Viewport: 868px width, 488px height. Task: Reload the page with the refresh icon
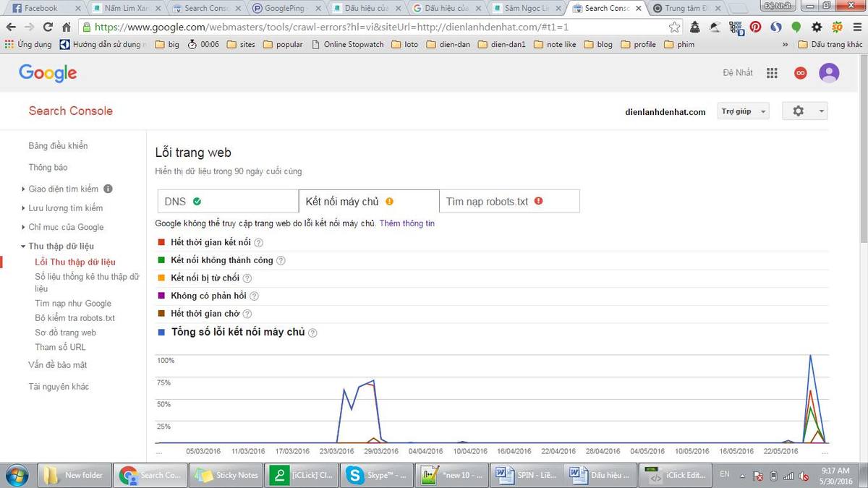(x=48, y=27)
